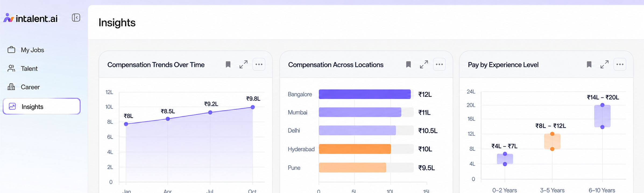Collapse the sidebar panel icon

point(76,18)
